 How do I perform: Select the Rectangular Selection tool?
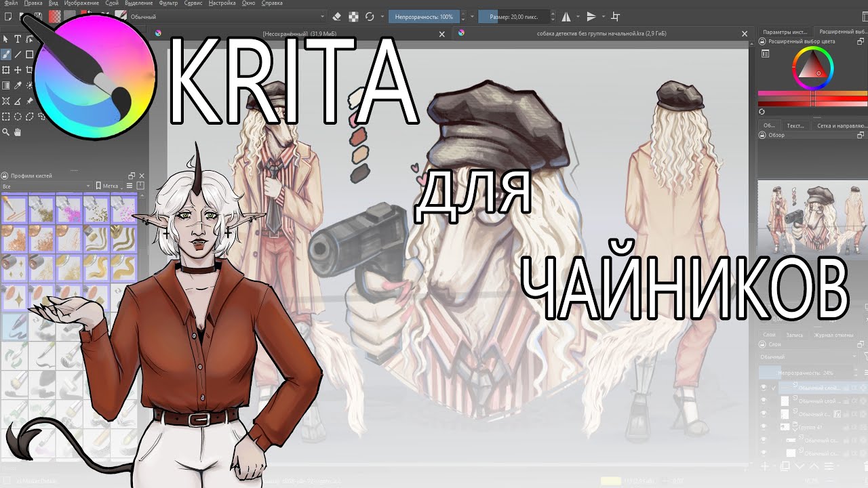(5, 117)
